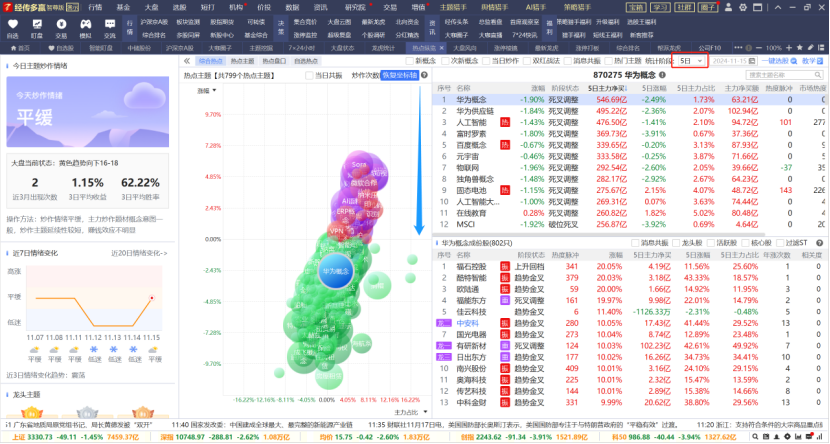Select the 中安科 stock row
This screenshot has height=444, width=830.
(x=630, y=323)
